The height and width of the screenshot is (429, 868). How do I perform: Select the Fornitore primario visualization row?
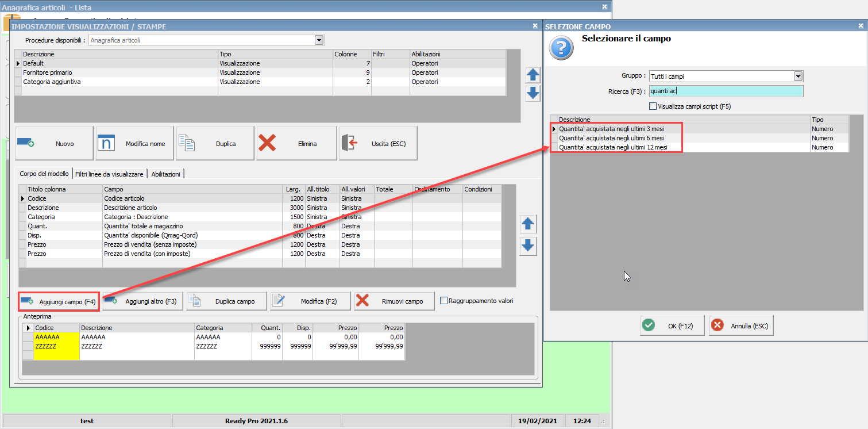click(x=260, y=72)
